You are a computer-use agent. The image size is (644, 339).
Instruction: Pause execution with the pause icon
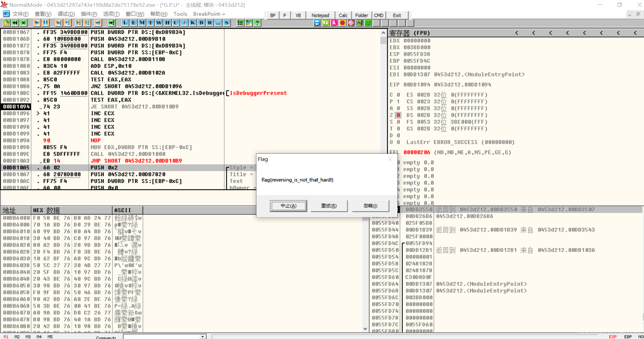tap(45, 23)
